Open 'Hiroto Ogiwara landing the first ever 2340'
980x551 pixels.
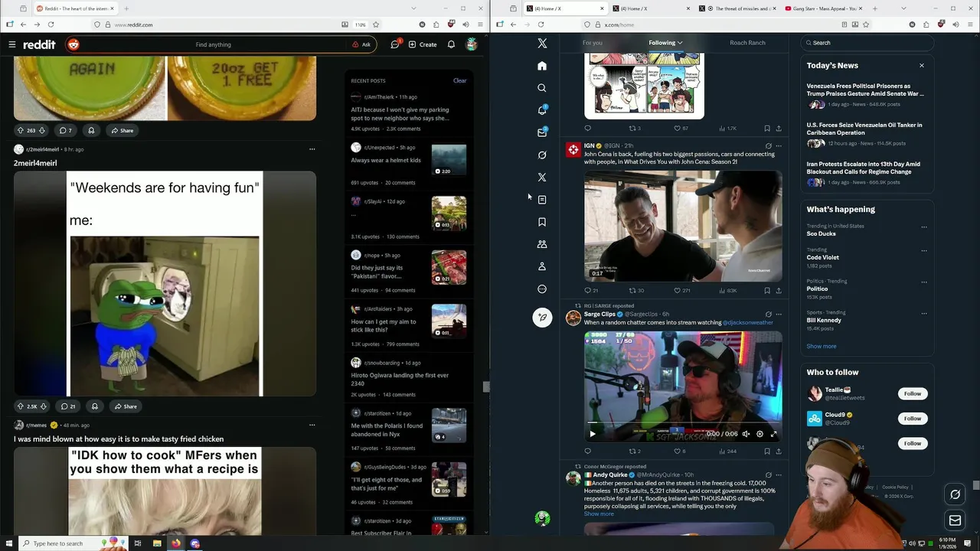400,379
